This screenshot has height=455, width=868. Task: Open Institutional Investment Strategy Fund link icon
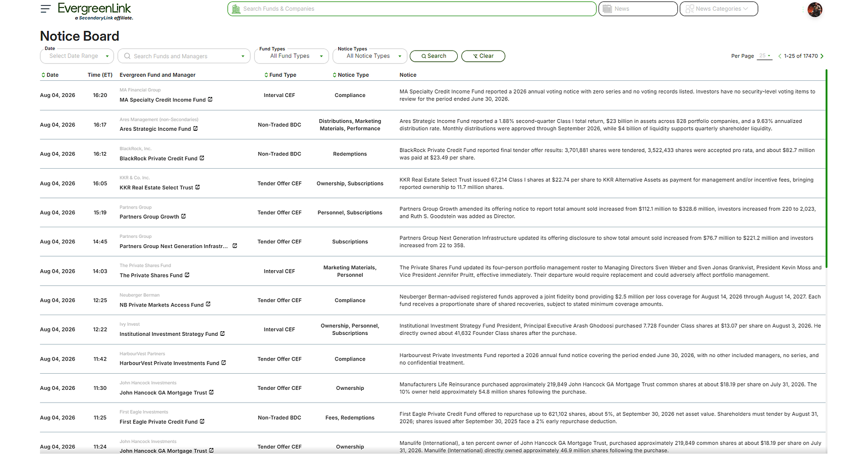pos(223,334)
